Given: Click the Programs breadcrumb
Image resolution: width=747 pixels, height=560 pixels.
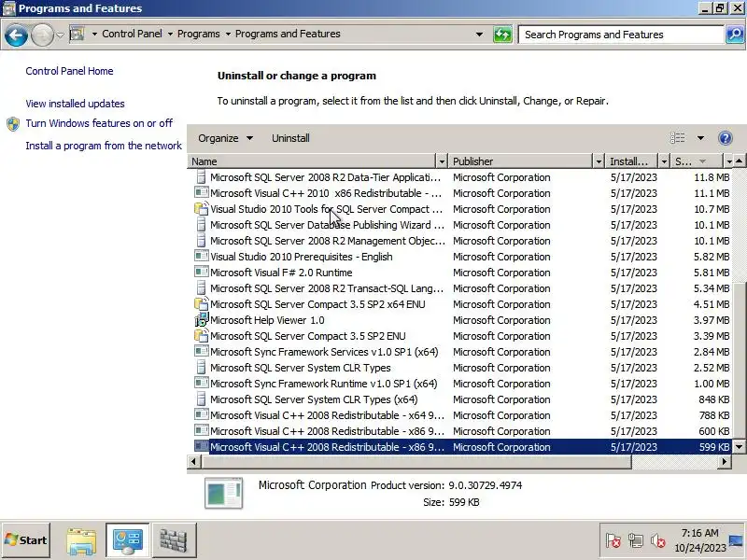Looking at the screenshot, I should tap(199, 34).
